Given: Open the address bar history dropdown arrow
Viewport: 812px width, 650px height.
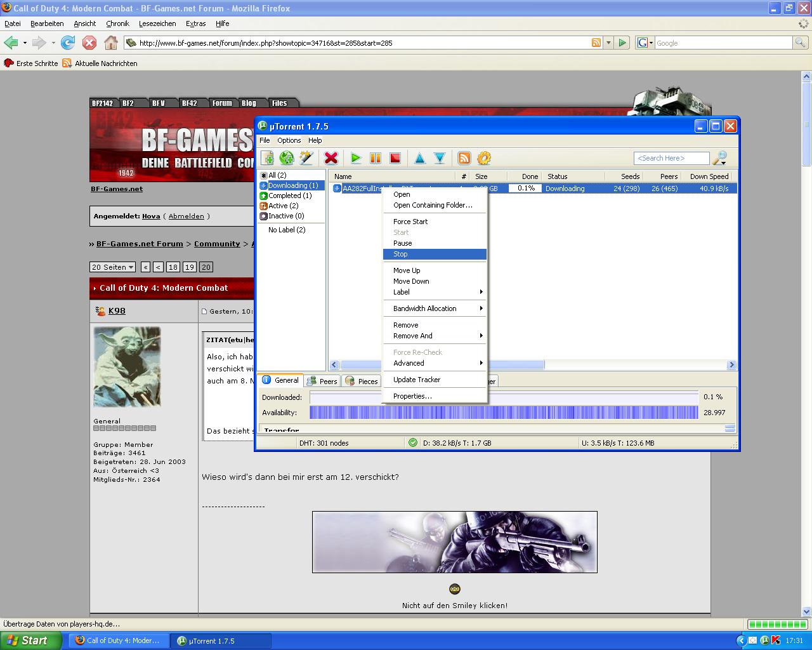Looking at the screenshot, I should point(608,43).
